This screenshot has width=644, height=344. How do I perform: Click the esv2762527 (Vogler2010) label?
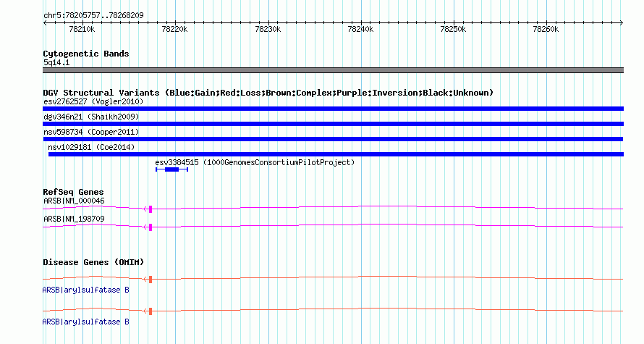click(x=93, y=101)
